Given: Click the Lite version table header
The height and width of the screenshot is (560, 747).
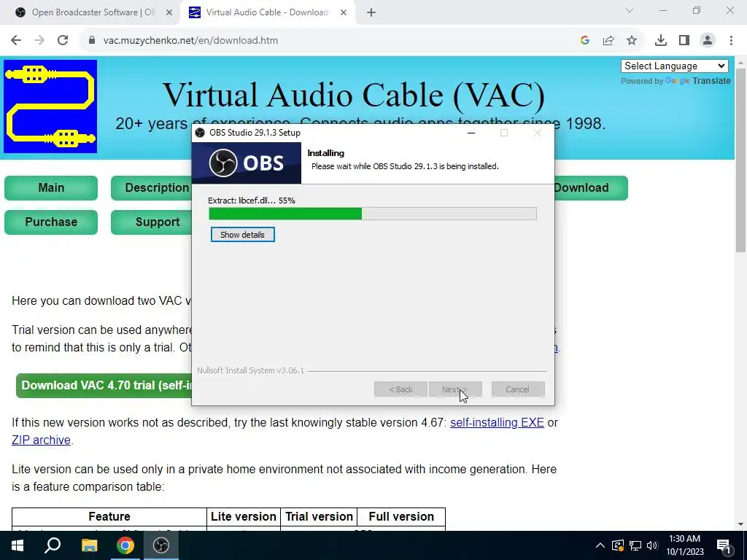Looking at the screenshot, I should (x=244, y=517).
